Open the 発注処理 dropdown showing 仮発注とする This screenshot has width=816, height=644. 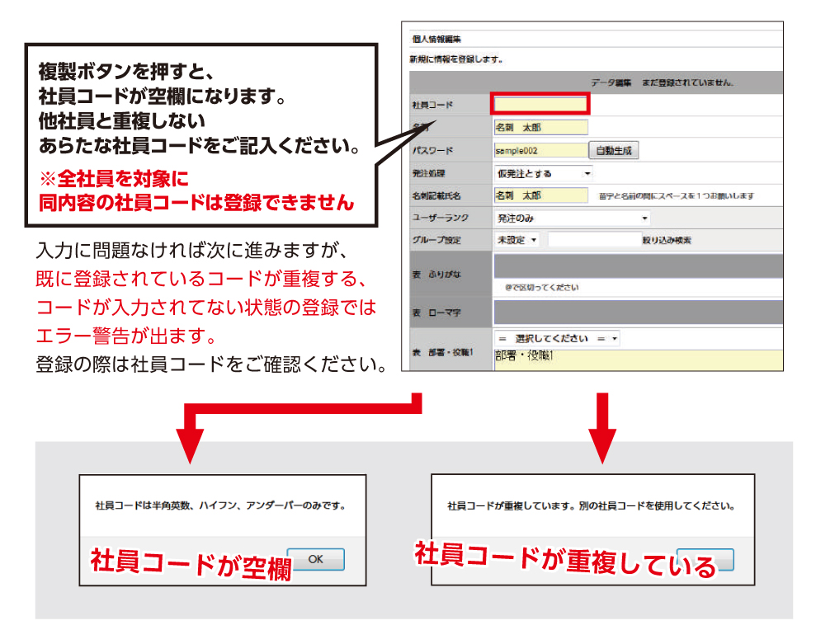point(543,173)
